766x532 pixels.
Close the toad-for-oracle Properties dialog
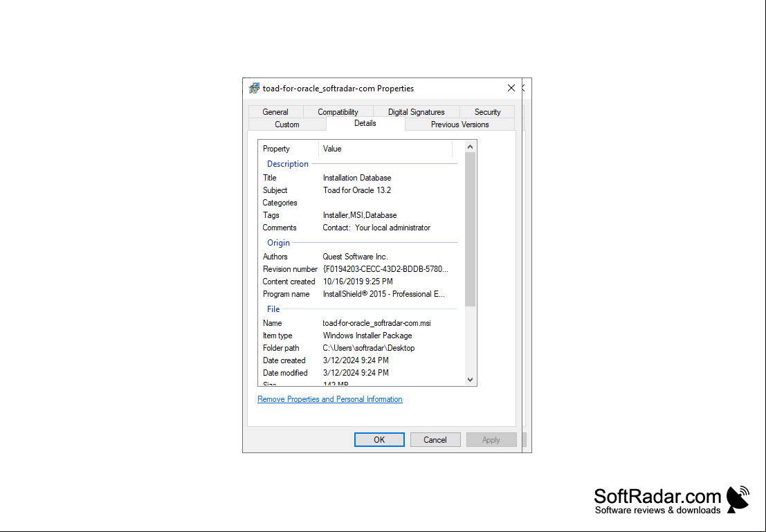pyautogui.click(x=511, y=88)
